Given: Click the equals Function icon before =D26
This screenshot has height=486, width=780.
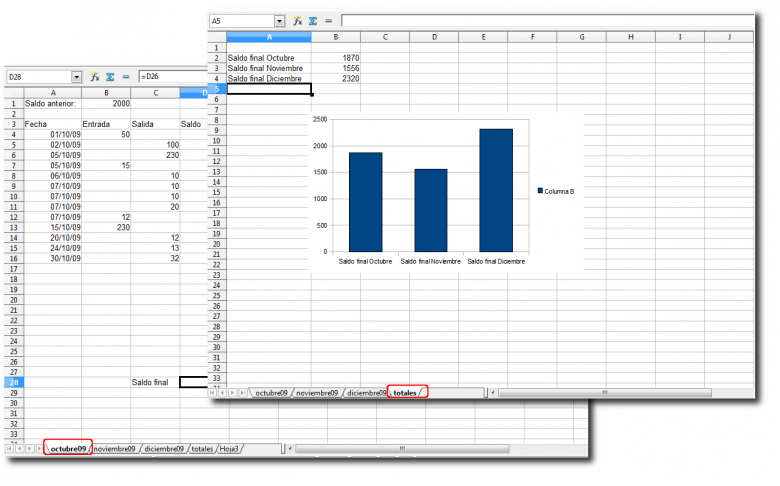Looking at the screenshot, I should tap(126, 77).
